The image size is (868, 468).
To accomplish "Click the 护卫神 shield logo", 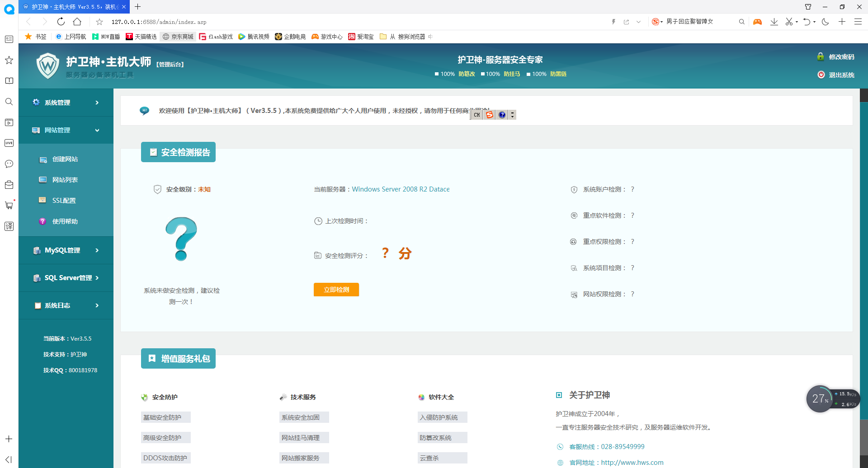I will coord(48,65).
